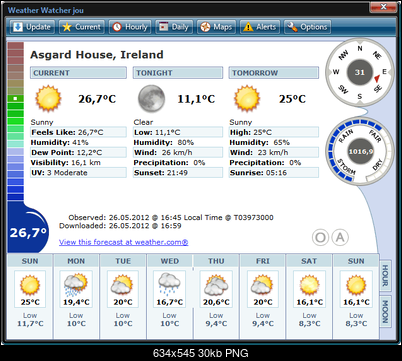
Task: Select Thursday's cloudy forecast icon
Action: pyautogui.click(x=216, y=285)
